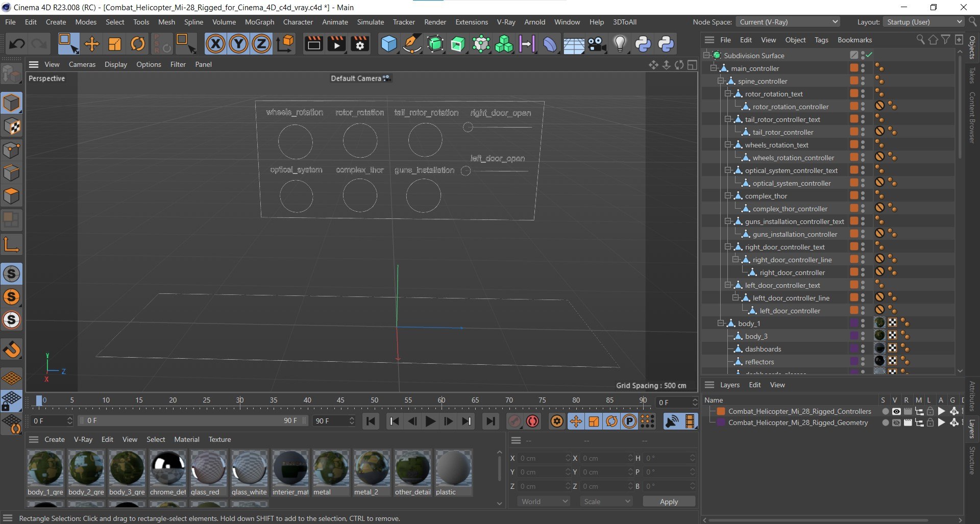Toggle visibility of Controllers layer
980x524 pixels.
tap(896, 411)
